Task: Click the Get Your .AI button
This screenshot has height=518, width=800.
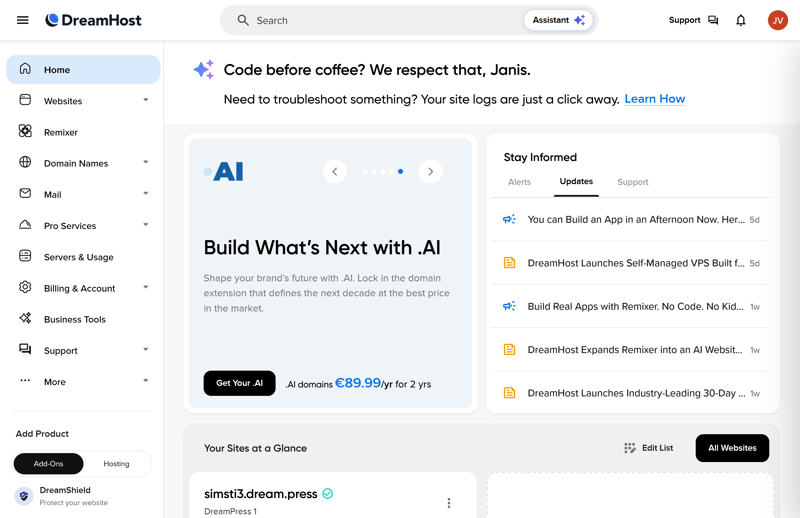Action: click(239, 383)
